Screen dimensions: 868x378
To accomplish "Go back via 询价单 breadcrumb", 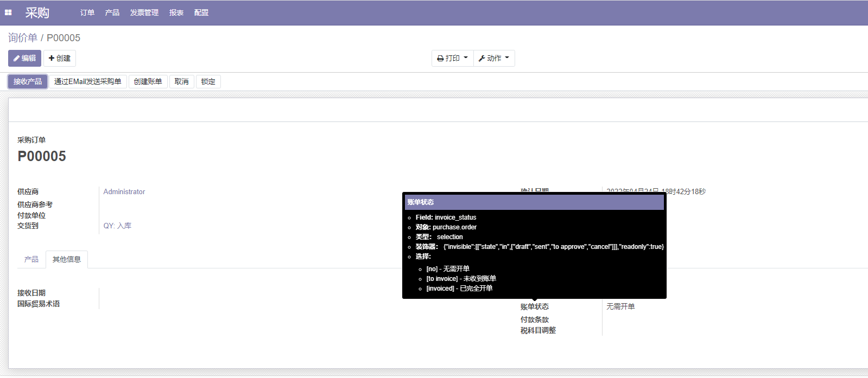I will (23, 38).
